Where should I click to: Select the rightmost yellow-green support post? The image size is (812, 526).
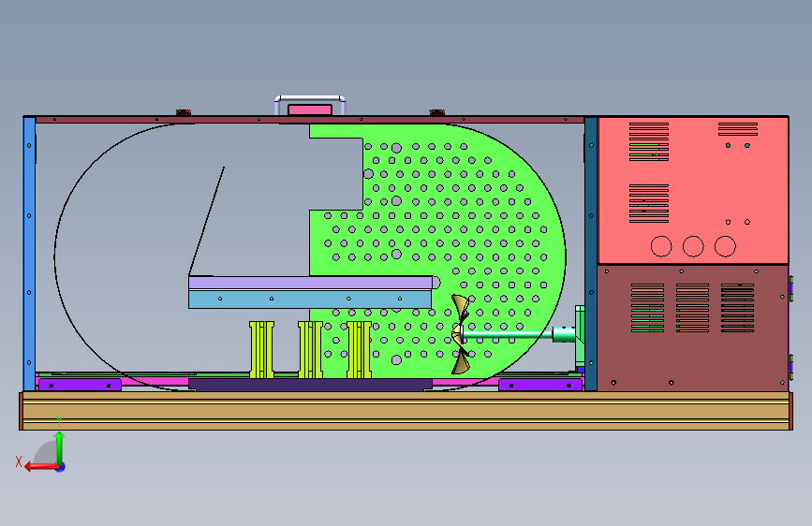pyautogui.click(x=359, y=350)
